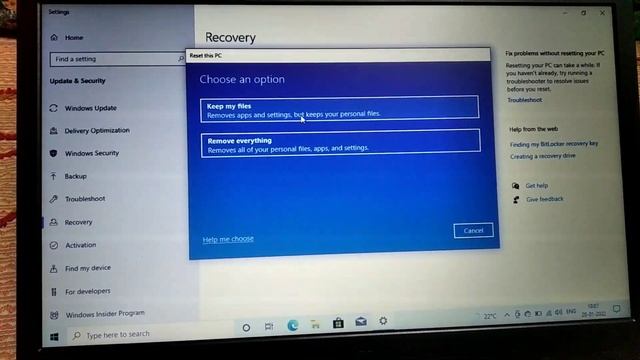
Task: Click the network tray icon
Action: pyautogui.click(x=549, y=313)
